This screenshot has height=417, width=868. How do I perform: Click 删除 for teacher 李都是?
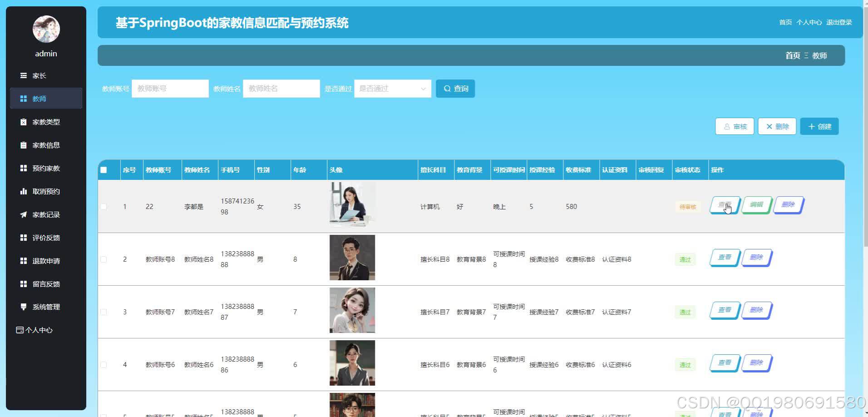pos(789,205)
